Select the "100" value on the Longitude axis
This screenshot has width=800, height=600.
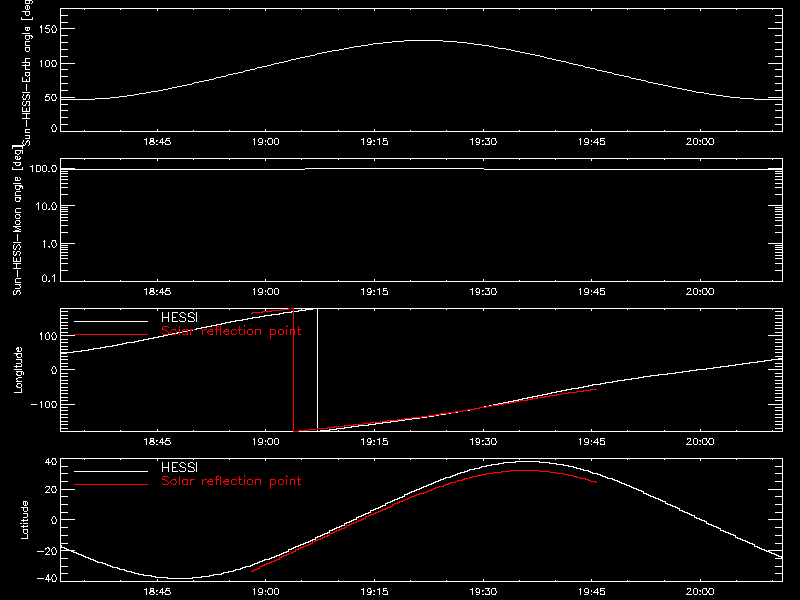tap(48, 336)
